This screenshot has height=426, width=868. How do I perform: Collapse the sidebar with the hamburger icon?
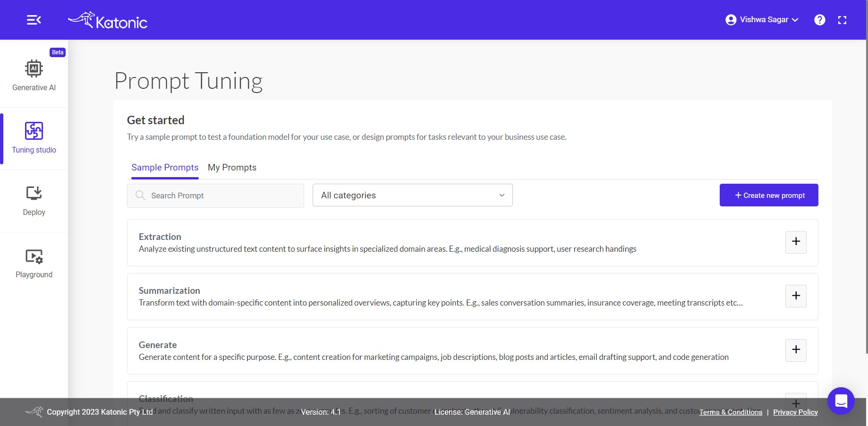point(34,20)
